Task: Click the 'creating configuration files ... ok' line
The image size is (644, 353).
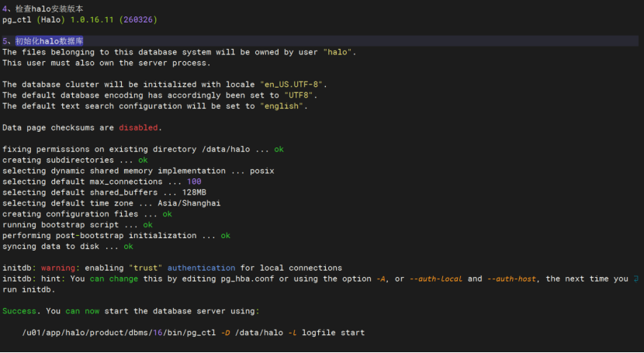Action: tap(87, 214)
